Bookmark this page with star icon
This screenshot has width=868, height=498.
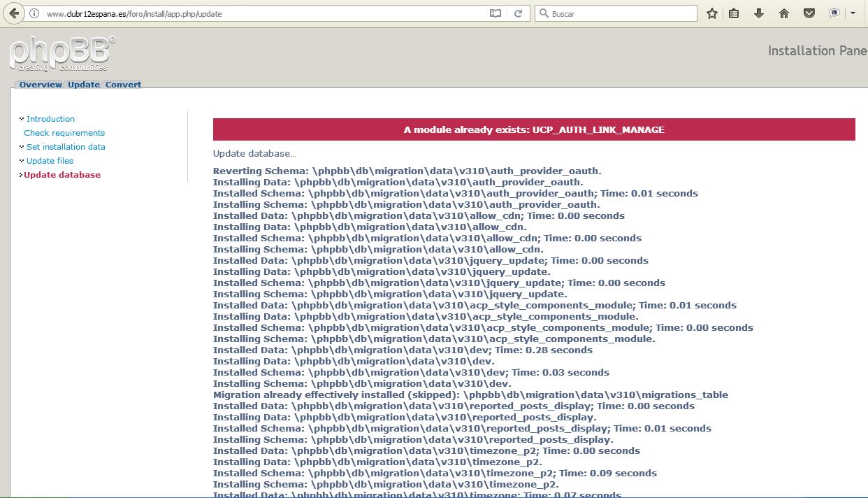pos(711,13)
